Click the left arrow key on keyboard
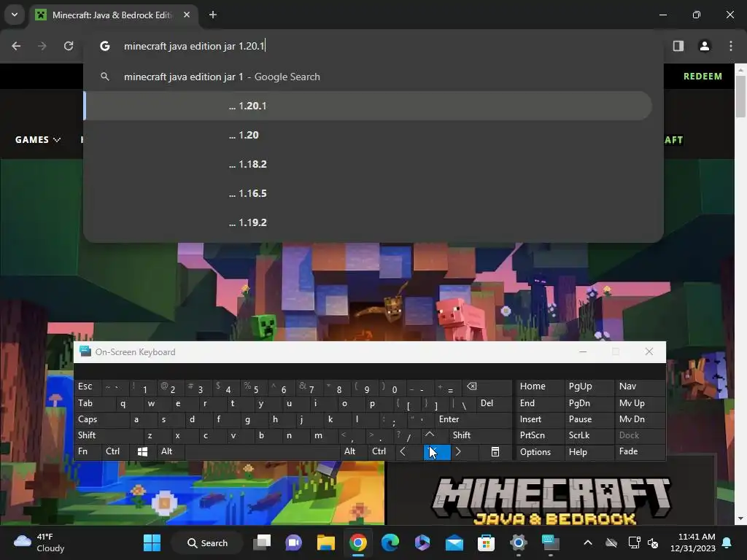This screenshot has height=560, width=747. pos(408,451)
